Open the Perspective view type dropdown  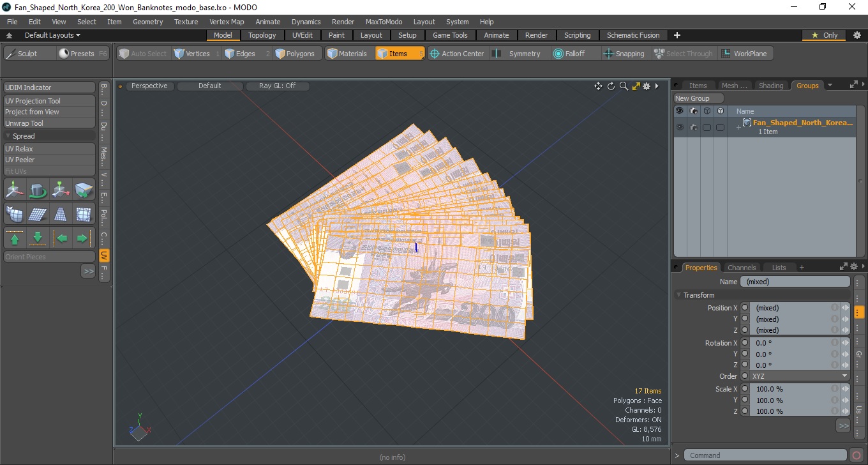point(149,86)
